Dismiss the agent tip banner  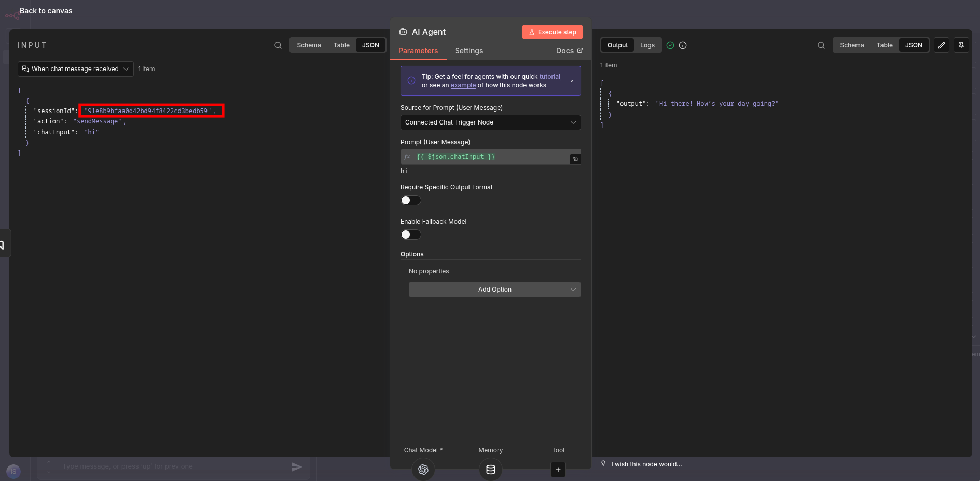572,81
